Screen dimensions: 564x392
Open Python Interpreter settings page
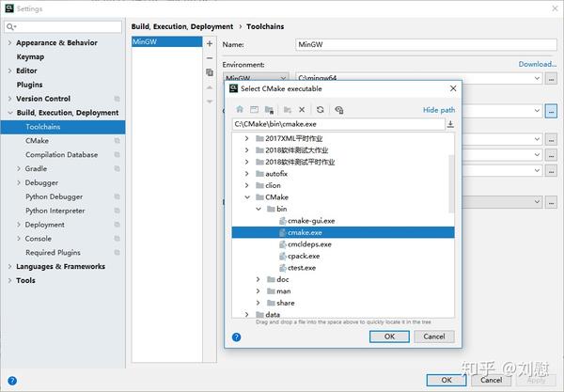[x=55, y=211]
